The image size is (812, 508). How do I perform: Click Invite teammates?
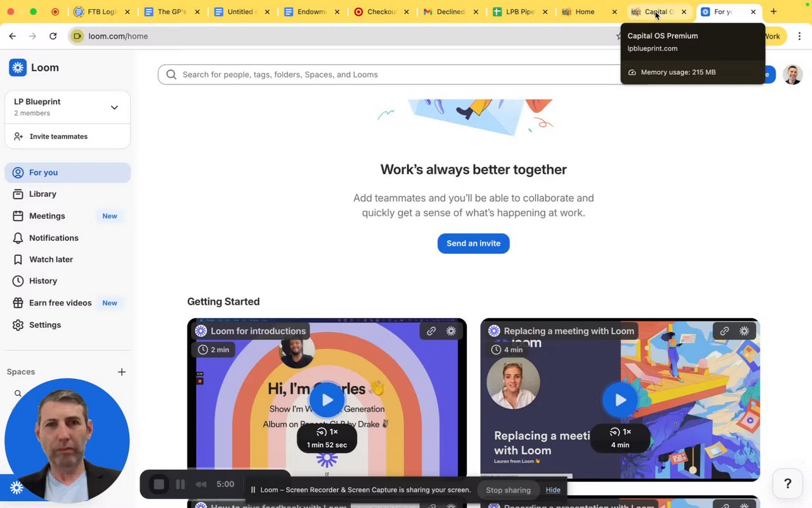point(67,137)
